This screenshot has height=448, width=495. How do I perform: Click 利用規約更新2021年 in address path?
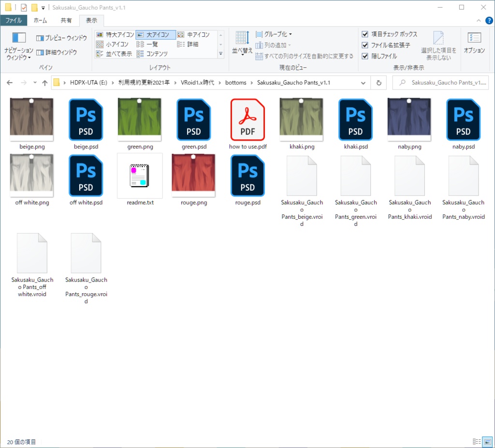point(144,83)
